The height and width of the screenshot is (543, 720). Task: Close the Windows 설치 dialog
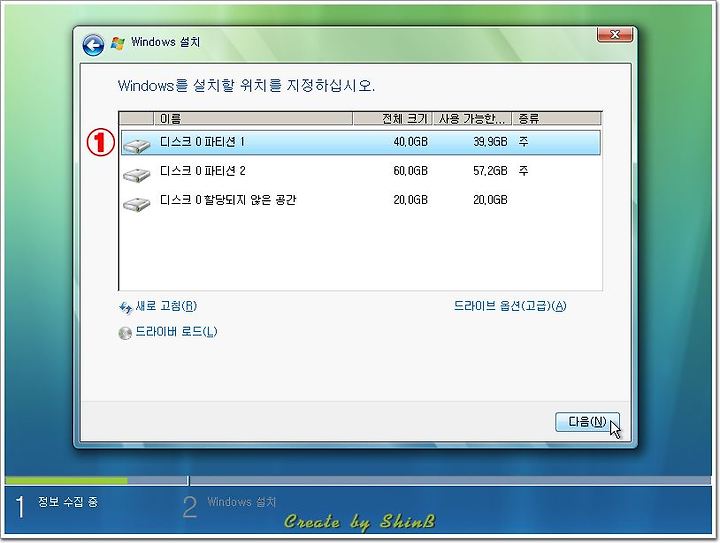615,35
